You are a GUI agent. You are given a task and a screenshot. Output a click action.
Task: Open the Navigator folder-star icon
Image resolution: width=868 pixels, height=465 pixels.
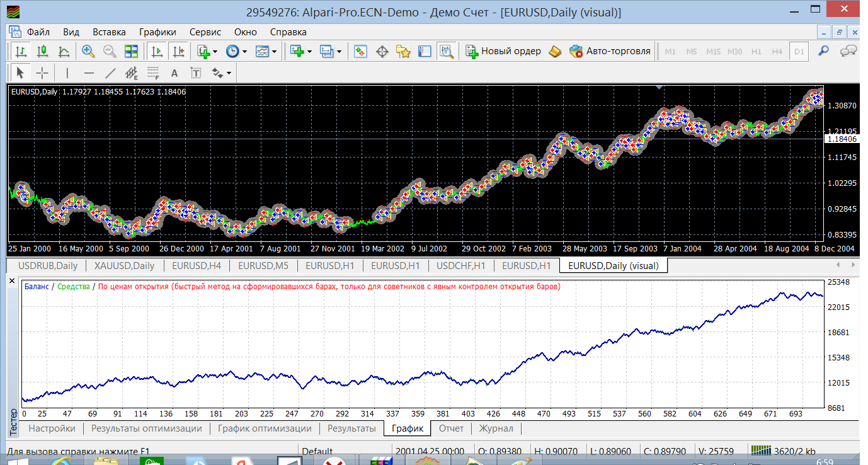pyautogui.click(x=403, y=52)
